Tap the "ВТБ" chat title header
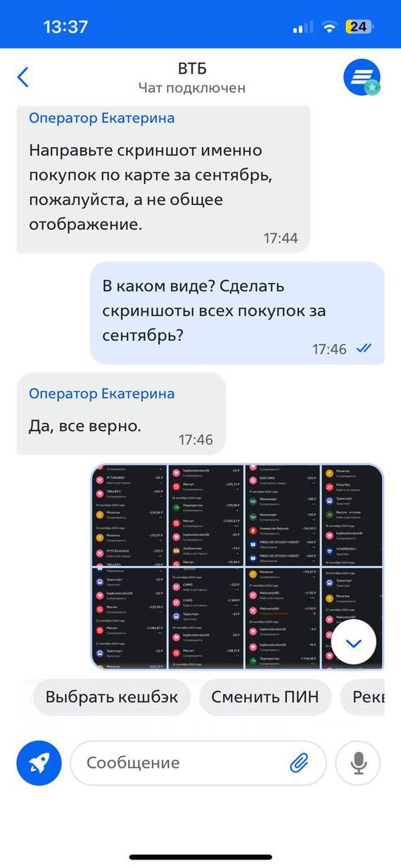Image resolution: width=401 pixels, height=868 pixels. click(x=192, y=69)
